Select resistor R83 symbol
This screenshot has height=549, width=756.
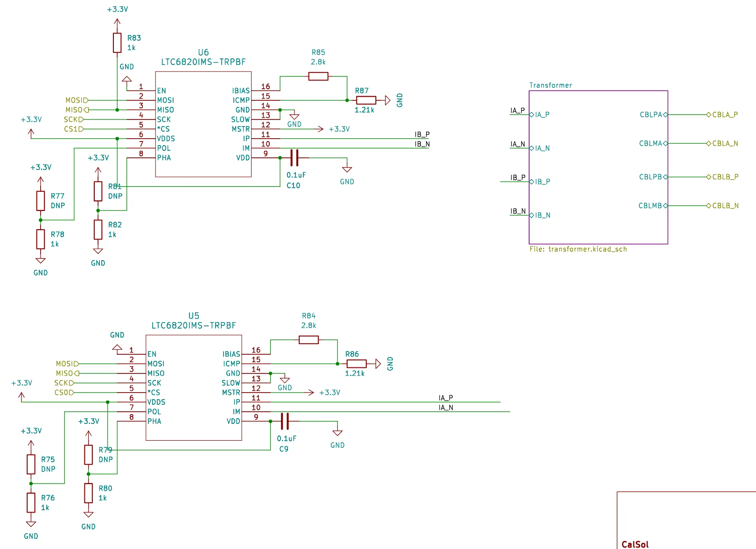pos(117,43)
